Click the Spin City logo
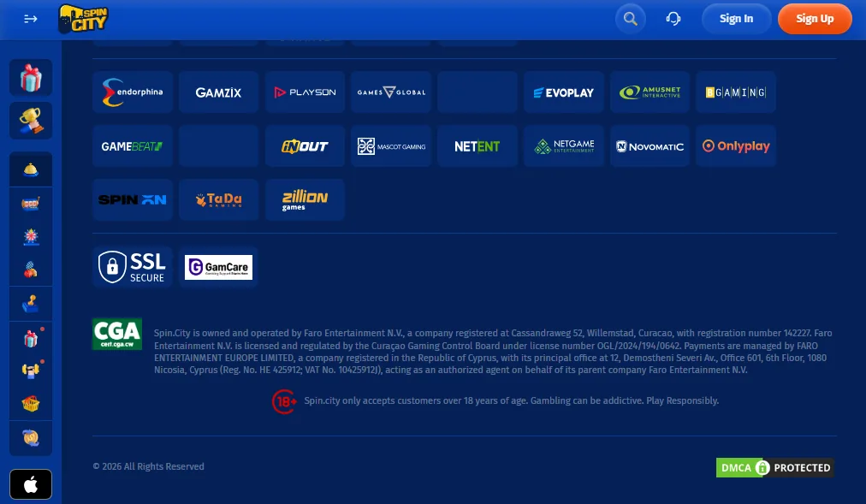The image size is (866, 504). click(x=83, y=19)
